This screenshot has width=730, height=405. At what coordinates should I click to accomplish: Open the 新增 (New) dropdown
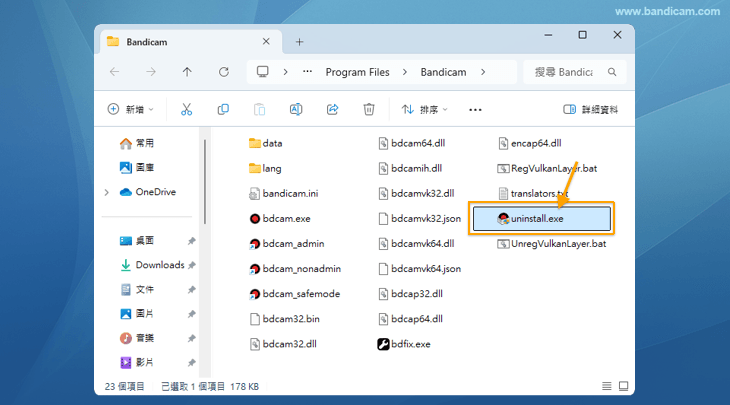[130, 109]
